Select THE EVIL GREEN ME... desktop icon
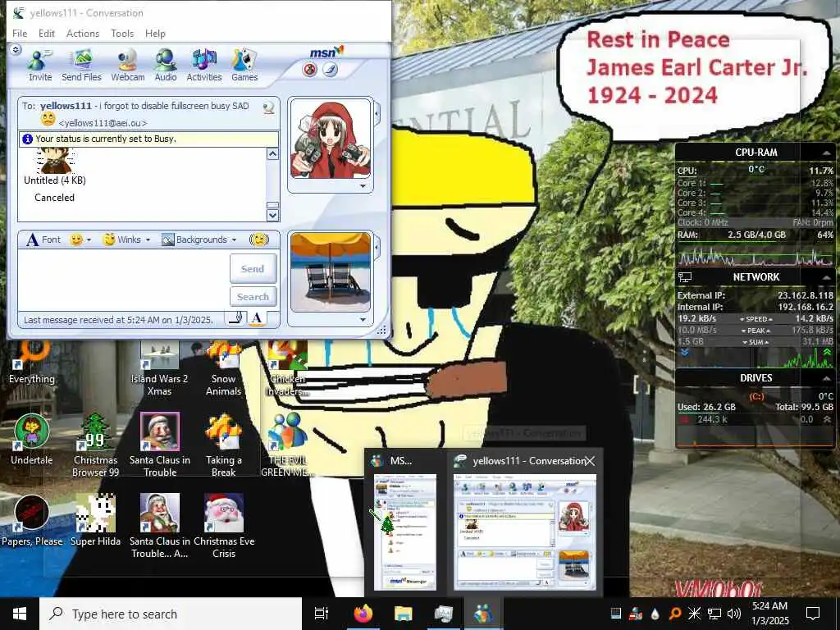This screenshot has width=840, height=630. [x=287, y=445]
